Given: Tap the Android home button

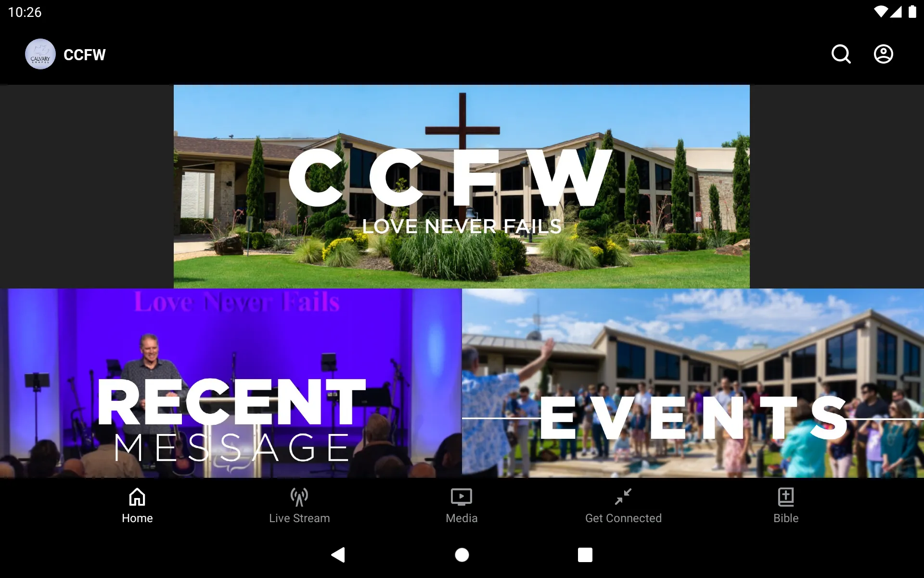Looking at the screenshot, I should coord(462,554).
